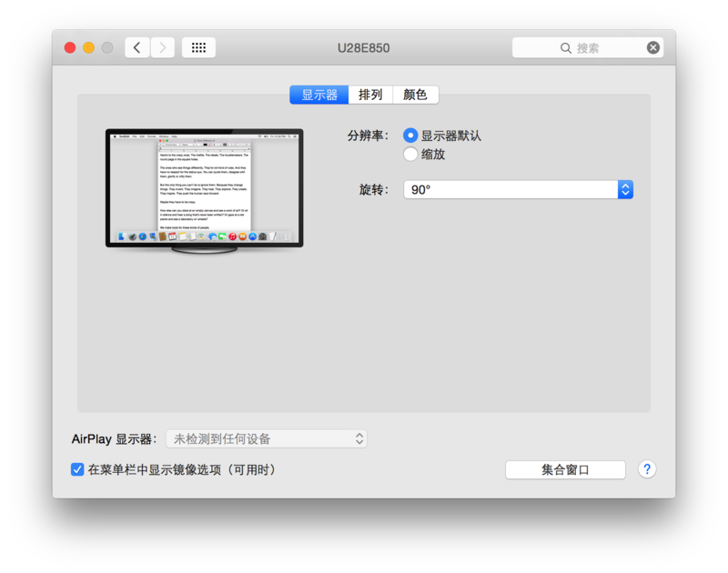Toggle 在菜单栏中显示镜像选项 checkbox
728x573 pixels.
pos(77,469)
